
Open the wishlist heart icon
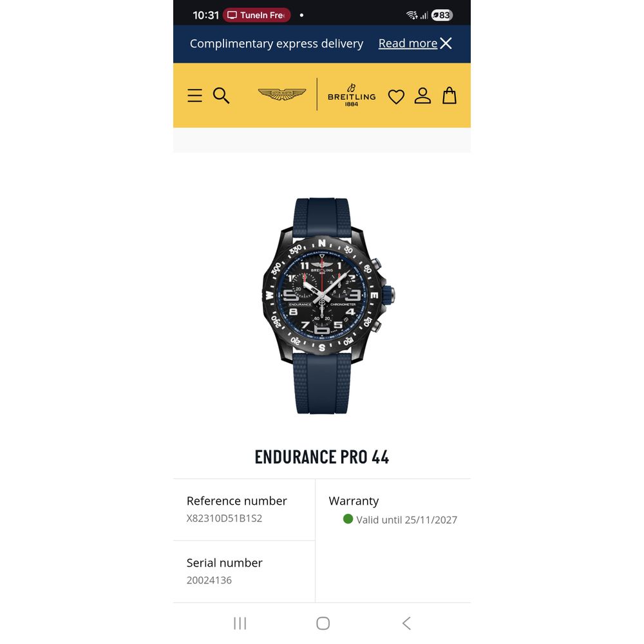pyautogui.click(x=396, y=97)
